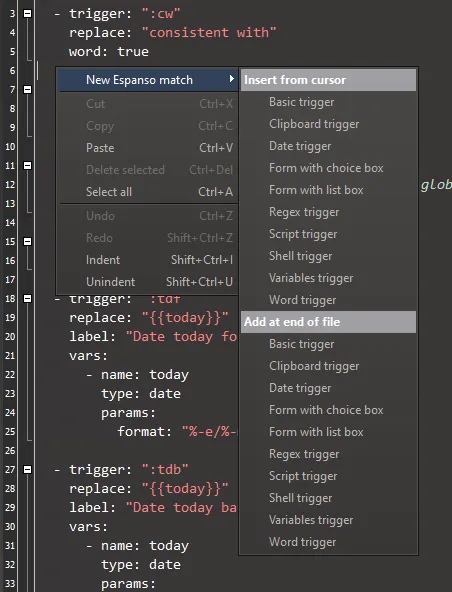Viewport: 452px width, 592px height.
Task: Click the text "consistent with" on line 4
Action: click(208, 32)
